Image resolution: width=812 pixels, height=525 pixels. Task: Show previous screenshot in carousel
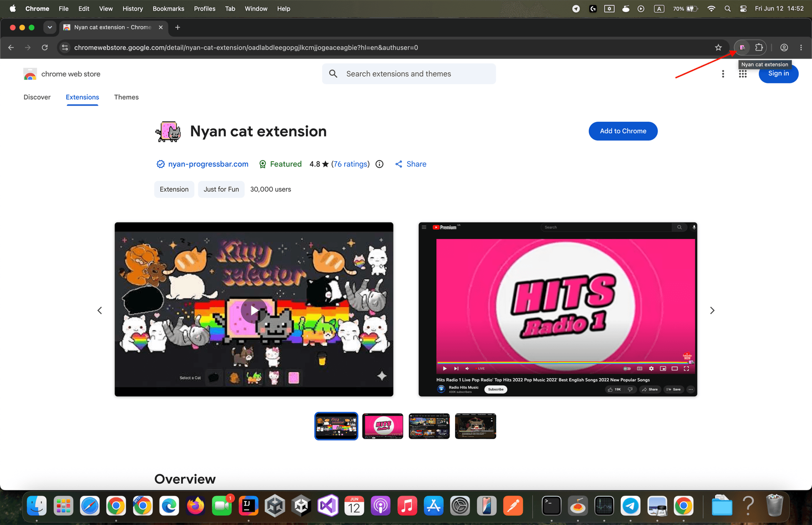100,311
